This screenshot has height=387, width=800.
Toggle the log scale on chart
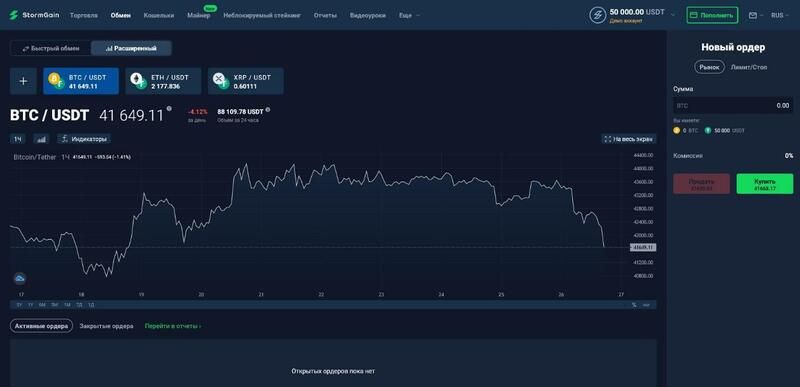646,305
